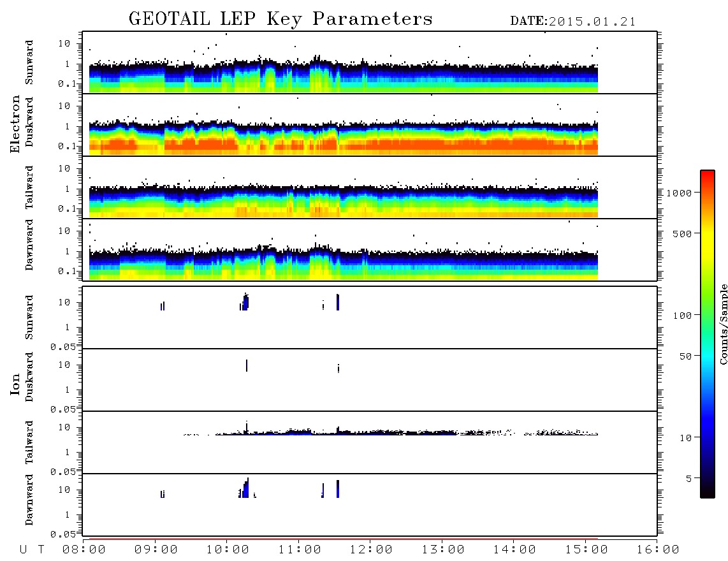Image resolution: width=728 pixels, height=561 pixels.
Task: Click the '13:00' time tick label
Action: (x=443, y=550)
